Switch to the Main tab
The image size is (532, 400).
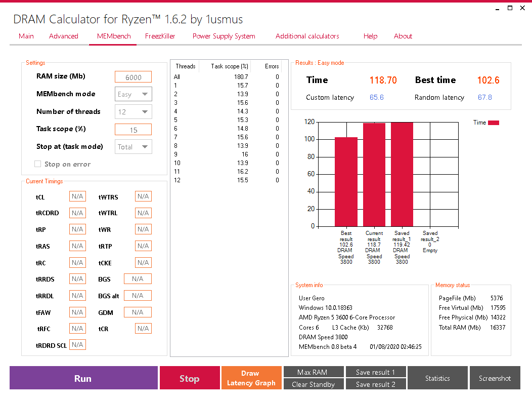(x=26, y=36)
